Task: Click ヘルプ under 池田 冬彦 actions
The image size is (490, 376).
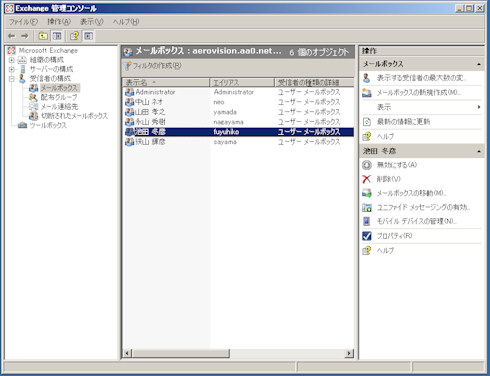Action: (x=385, y=251)
